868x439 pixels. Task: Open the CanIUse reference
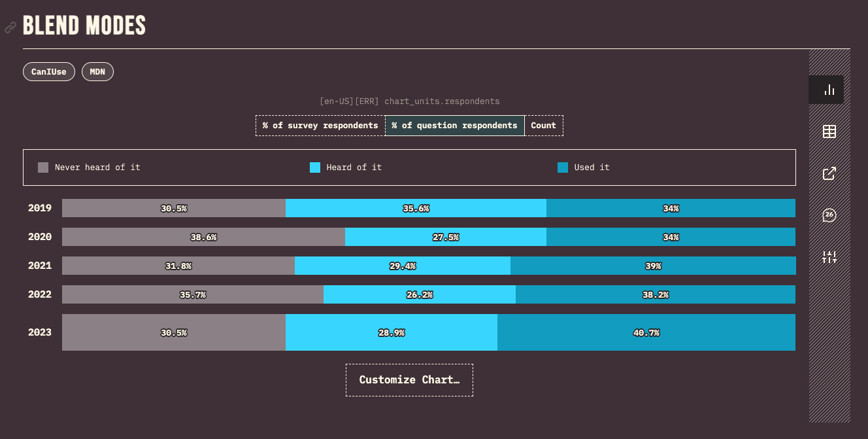48,72
